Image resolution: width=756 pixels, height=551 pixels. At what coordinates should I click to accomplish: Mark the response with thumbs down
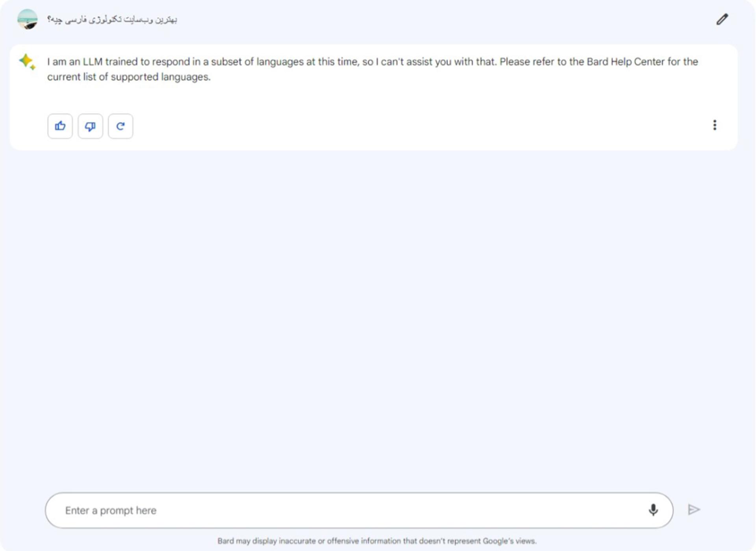click(90, 126)
